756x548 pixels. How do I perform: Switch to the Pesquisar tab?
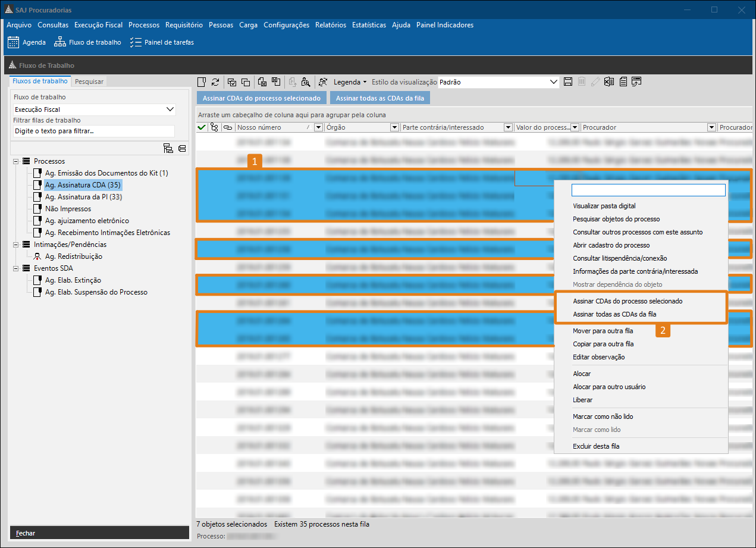coord(89,82)
